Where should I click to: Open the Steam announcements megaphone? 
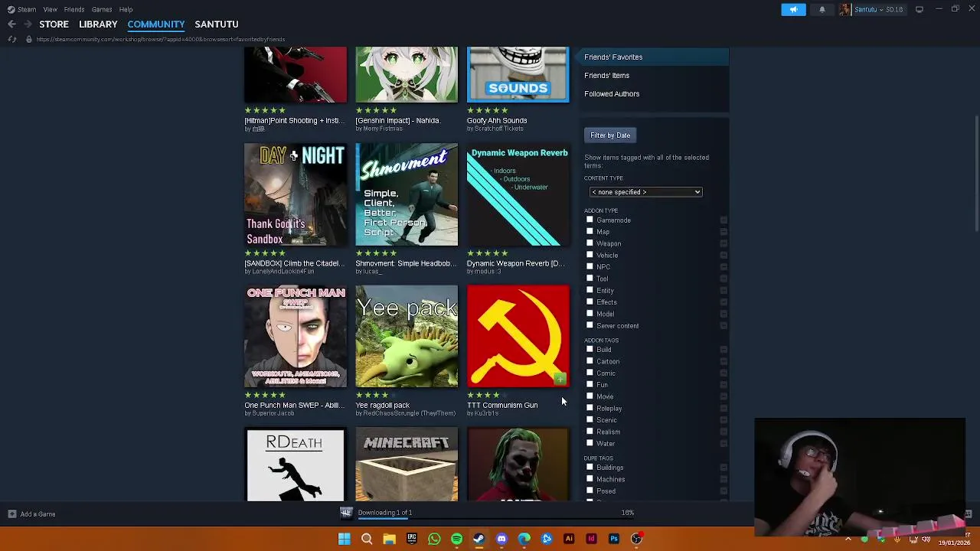793,9
